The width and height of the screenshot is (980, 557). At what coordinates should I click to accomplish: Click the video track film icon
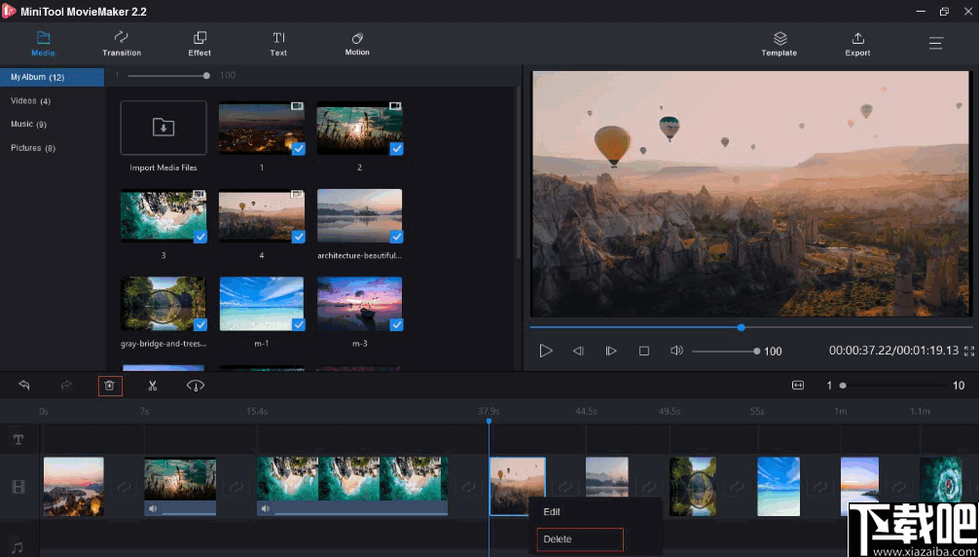coord(18,486)
